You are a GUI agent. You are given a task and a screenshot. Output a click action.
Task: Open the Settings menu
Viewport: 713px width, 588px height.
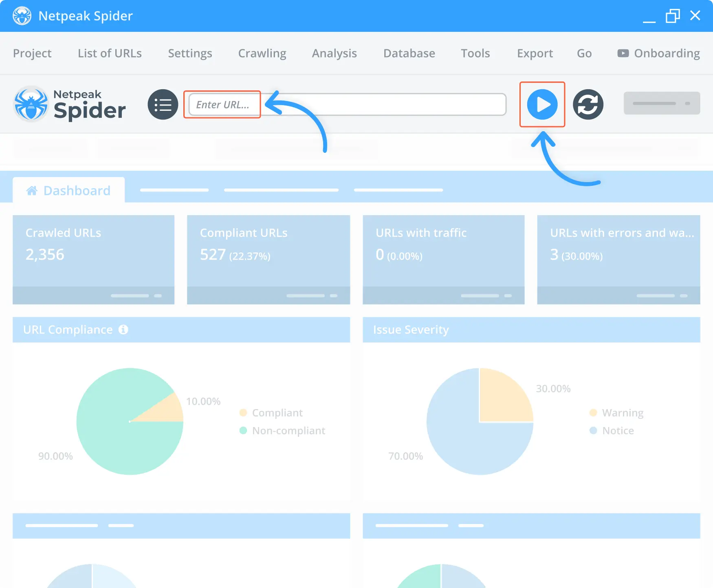pyautogui.click(x=190, y=53)
